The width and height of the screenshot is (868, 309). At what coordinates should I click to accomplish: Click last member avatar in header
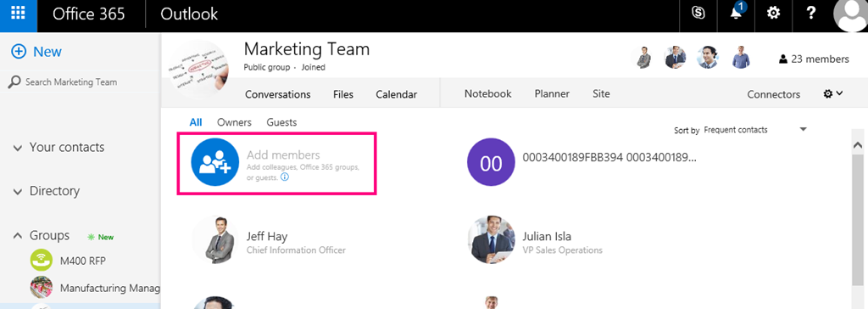click(x=741, y=57)
